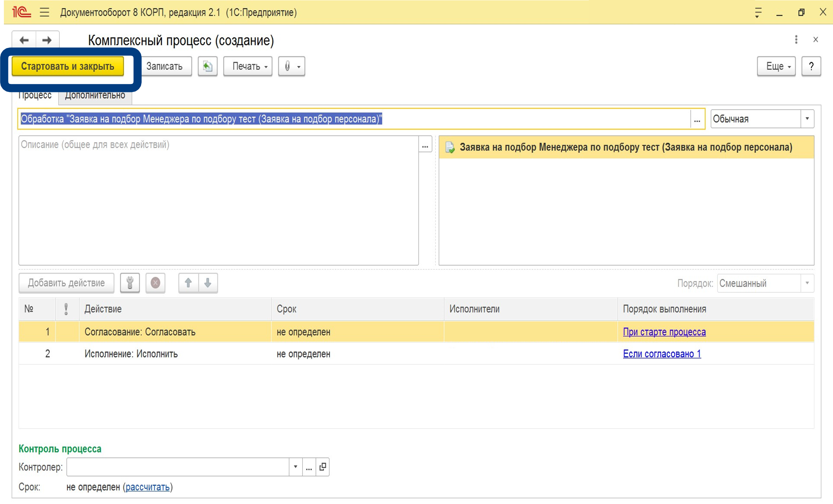Click the Действие column header
Screen dimensions: 833x504
coord(175,309)
